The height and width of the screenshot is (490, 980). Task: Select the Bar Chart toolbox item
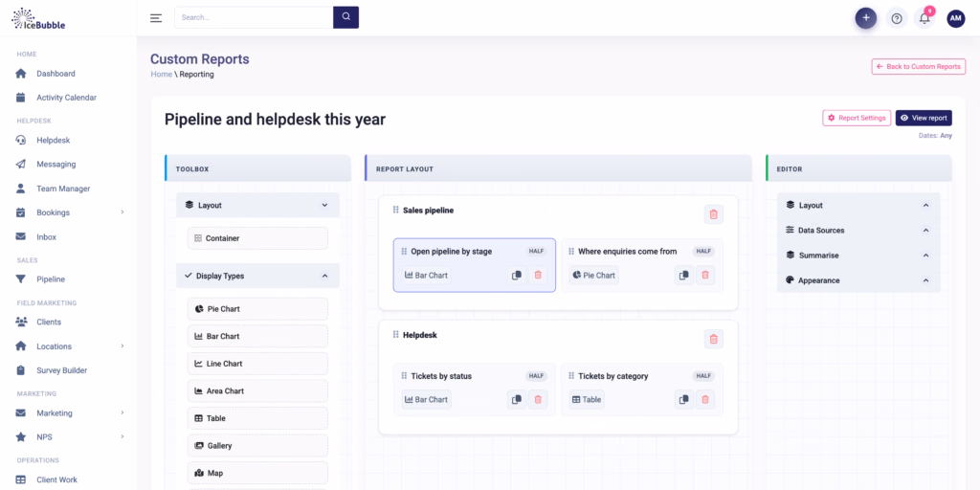(x=257, y=336)
